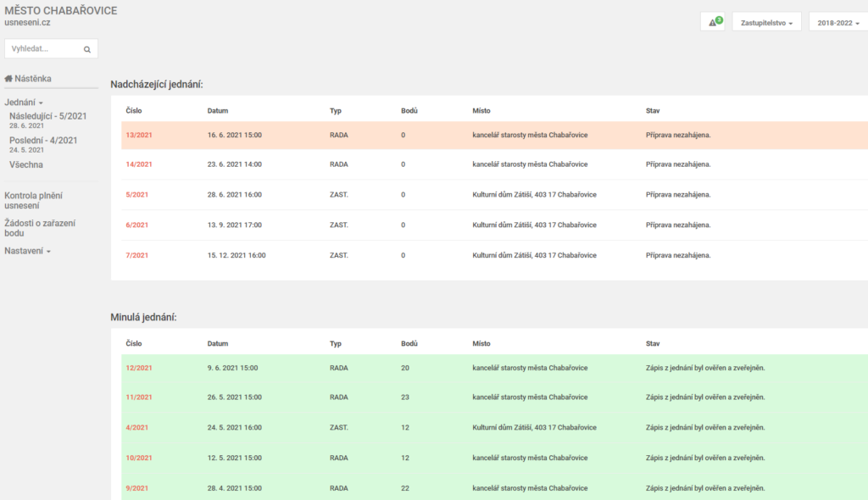Type in the Vyhledat search field
Viewport: 868px width, 500px height.
pyautogui.click(x=44, y=49)
